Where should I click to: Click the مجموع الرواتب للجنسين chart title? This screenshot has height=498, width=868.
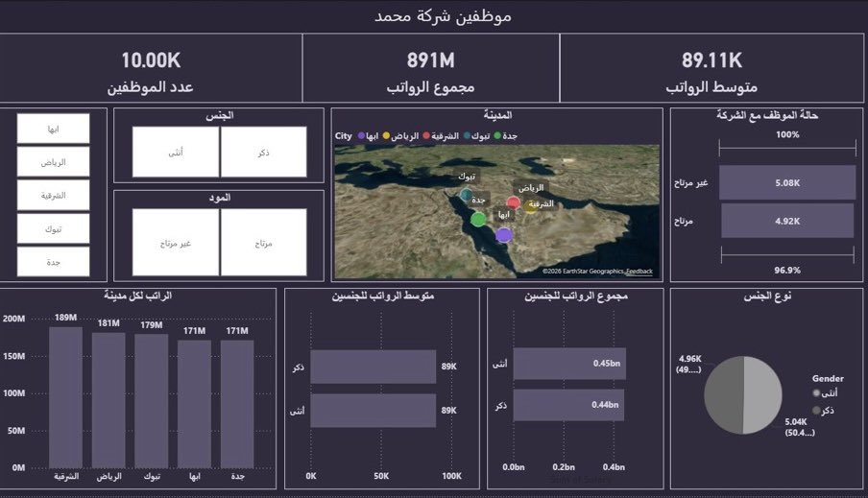576,296
